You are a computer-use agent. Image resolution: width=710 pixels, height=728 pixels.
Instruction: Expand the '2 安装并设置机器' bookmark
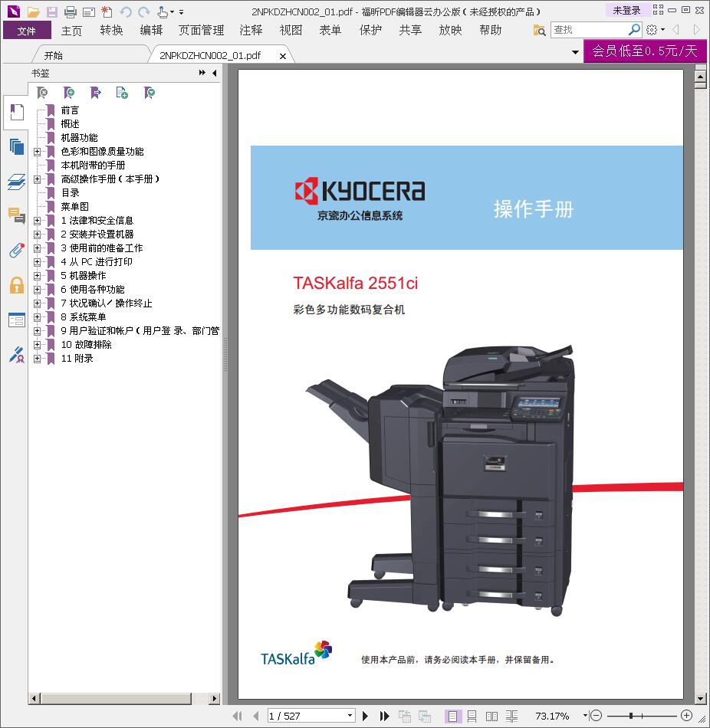(x=37, y=234)
